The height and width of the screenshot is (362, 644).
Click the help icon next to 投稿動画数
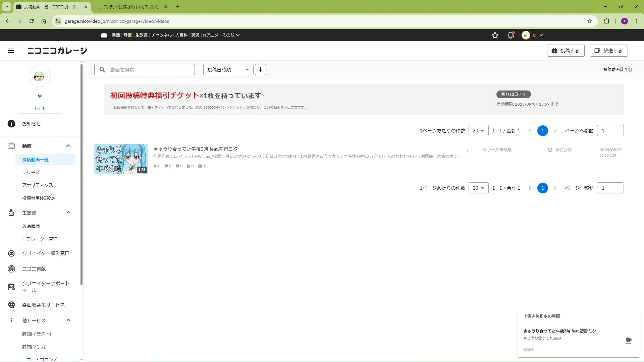630,70
